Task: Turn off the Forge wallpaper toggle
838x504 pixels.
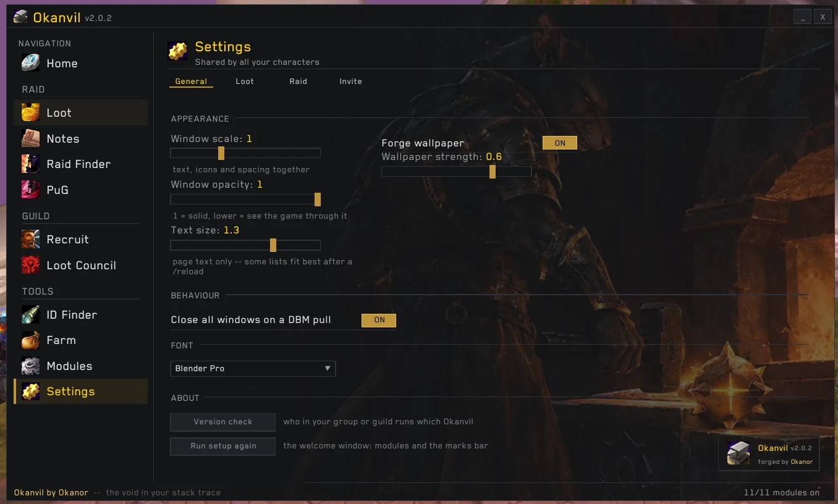Action: click(559, 143)
